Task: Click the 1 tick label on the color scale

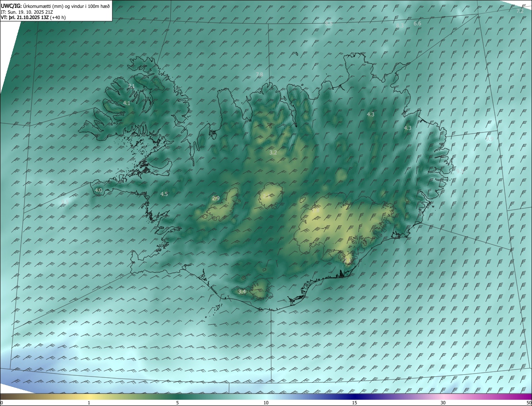Action: pos(89,403)
